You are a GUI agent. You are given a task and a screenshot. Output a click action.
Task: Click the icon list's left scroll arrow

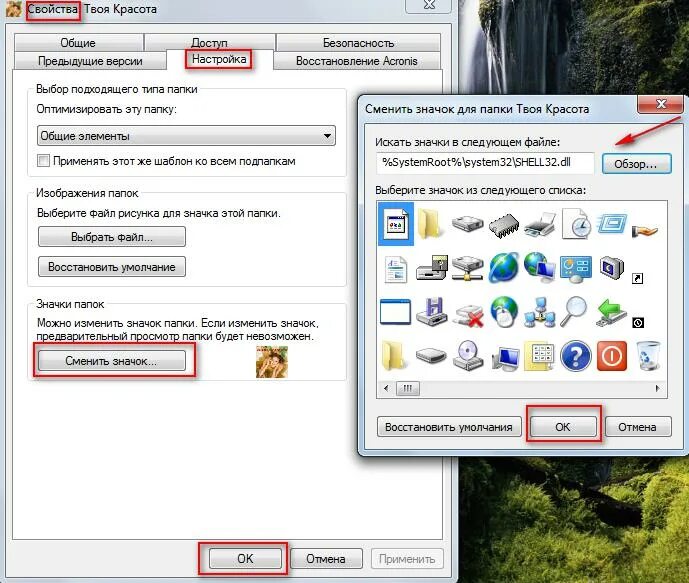coord(386,388)
